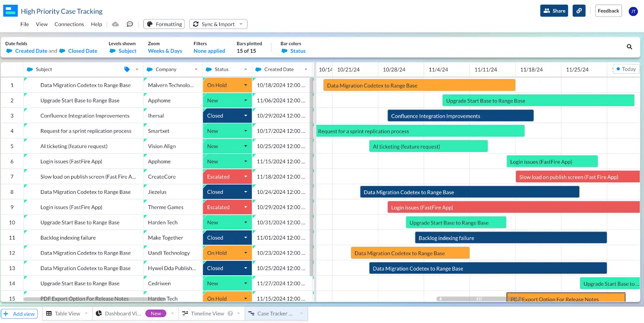Click the Add view button
Screen dimensions: 644x323
pos(19,314)
